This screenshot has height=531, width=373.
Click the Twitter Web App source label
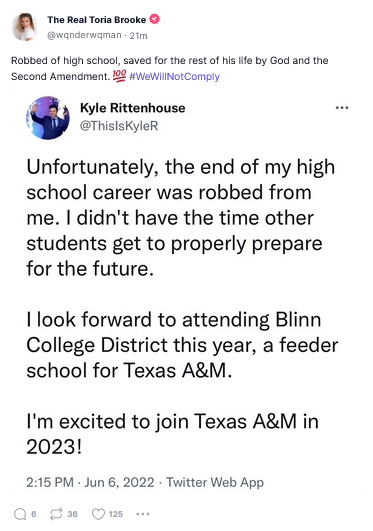click(x=215, y=482)
